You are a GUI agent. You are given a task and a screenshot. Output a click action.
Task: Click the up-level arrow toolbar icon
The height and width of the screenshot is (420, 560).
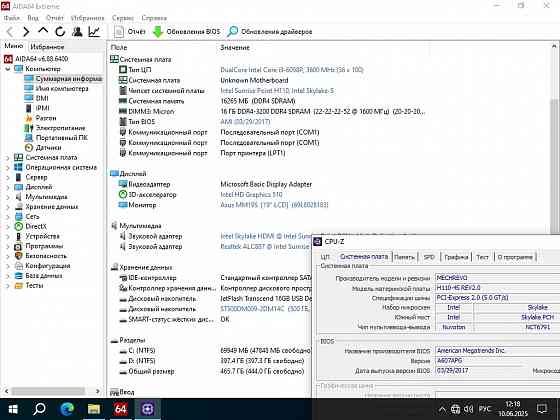point(43,31)
